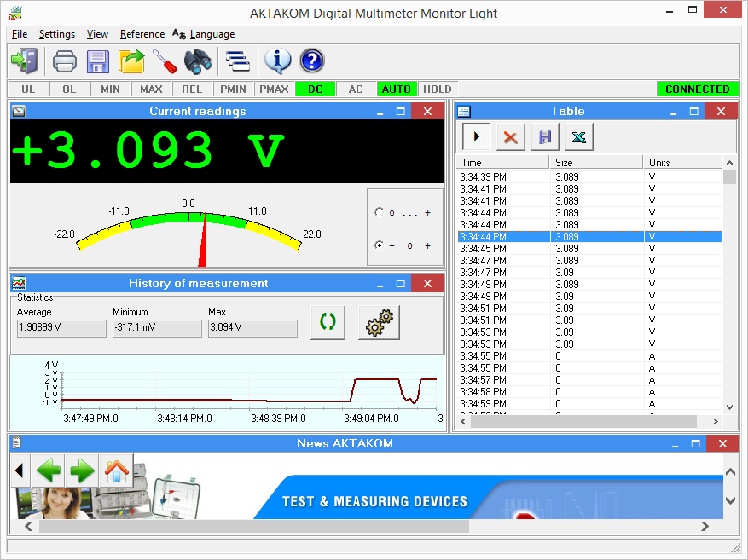Click the application icon in title bar
The height and width of the screenshot is (560, 748).
point(15,13)
